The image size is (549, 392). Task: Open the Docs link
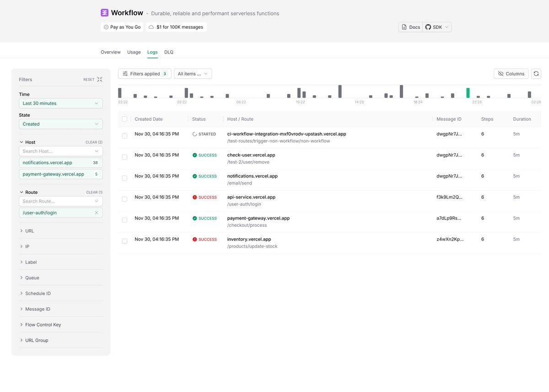[x=411, y=27]
